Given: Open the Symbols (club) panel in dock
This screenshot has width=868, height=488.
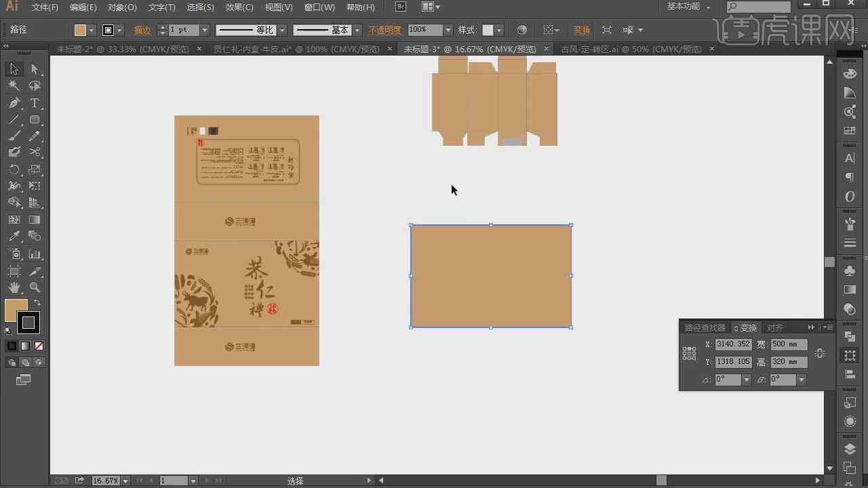Looking at the screenshot, I should (850, 270).
